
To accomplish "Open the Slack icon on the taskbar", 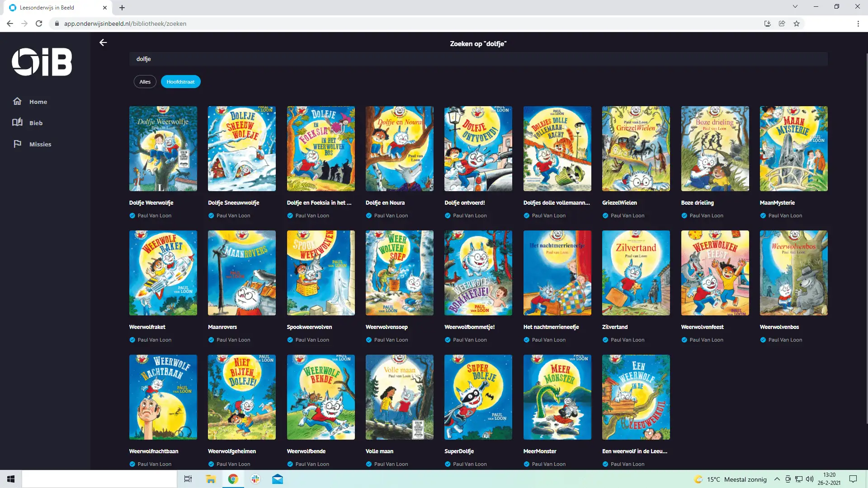I will pos(255,479).
